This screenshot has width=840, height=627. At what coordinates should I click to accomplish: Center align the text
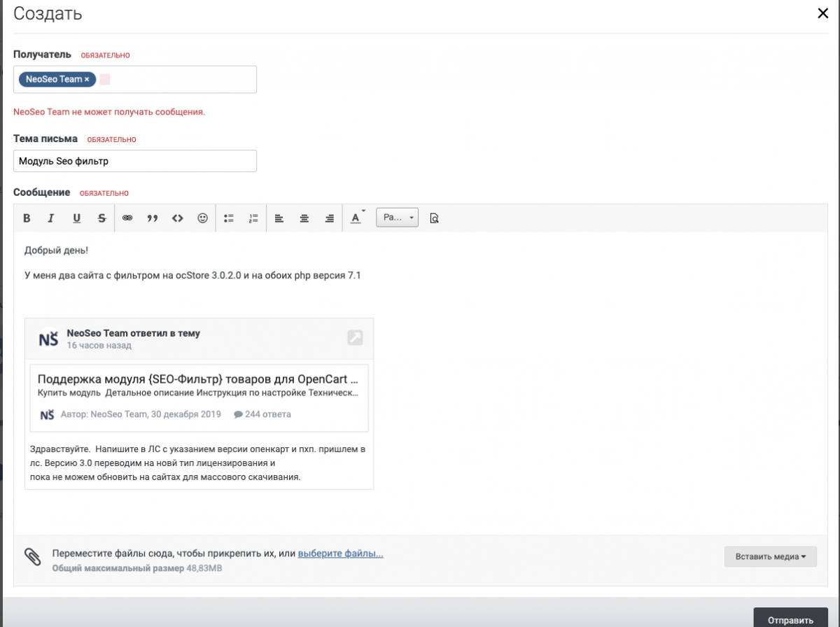click(x=304, y=218)
